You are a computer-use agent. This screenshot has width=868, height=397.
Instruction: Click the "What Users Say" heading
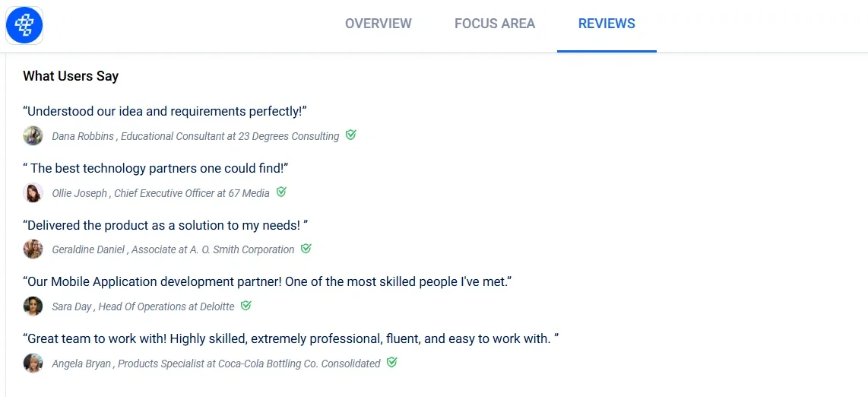pos(71,76)
